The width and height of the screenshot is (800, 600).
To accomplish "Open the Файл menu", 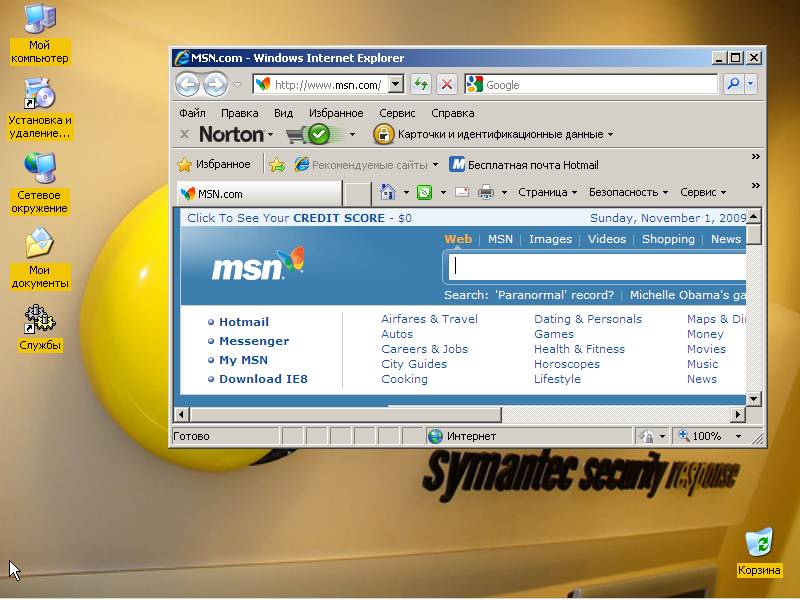I will 192,113.
